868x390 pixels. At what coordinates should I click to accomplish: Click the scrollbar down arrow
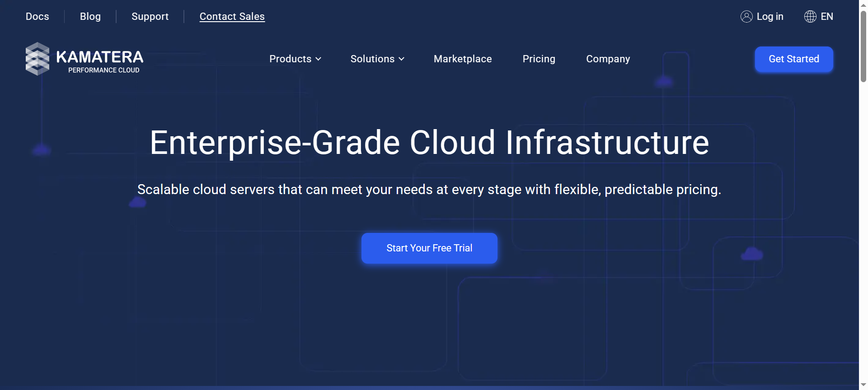863,385
